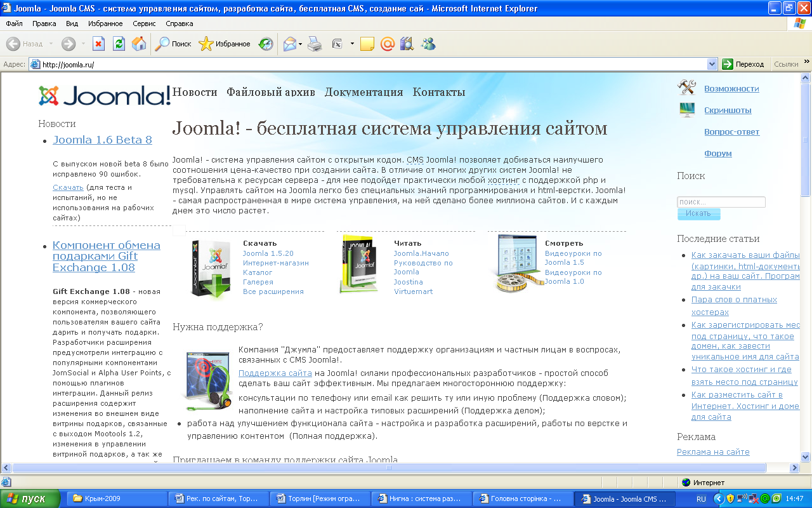
Task: Open the Virtuemart link
Action: click(414, 291)
